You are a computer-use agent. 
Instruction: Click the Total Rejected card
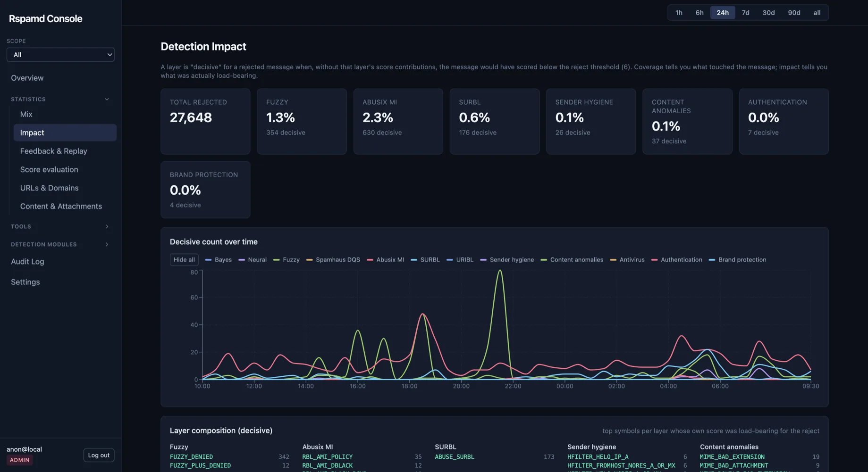click(x=205, y=122)
